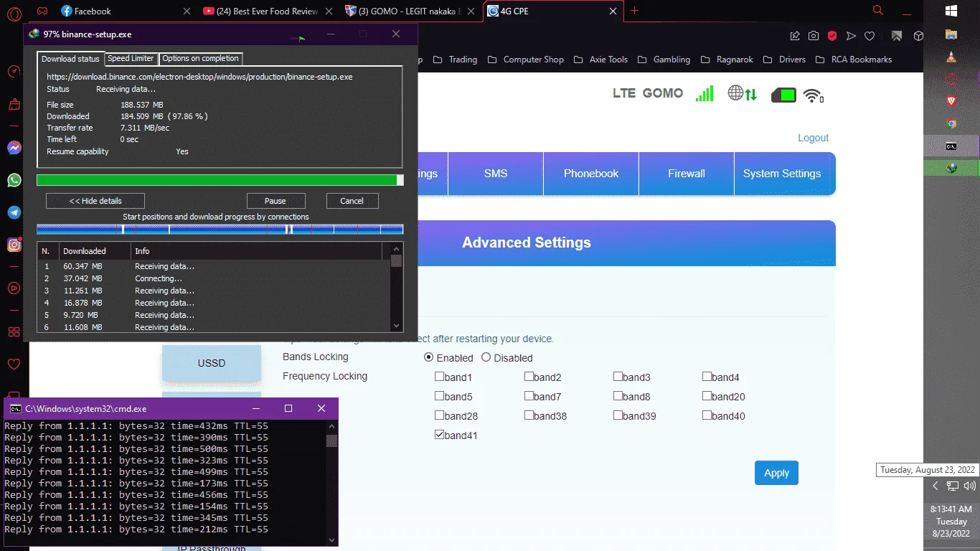
Task: Expand the Ragnarok bookmarks folder
Action: pos(727,60)
